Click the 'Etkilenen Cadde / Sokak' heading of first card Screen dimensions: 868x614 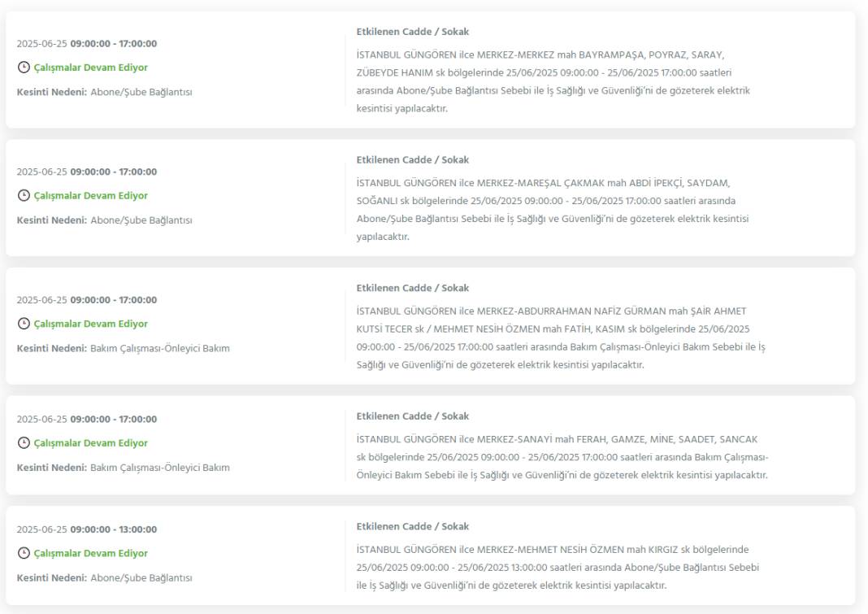coord(412,33)
